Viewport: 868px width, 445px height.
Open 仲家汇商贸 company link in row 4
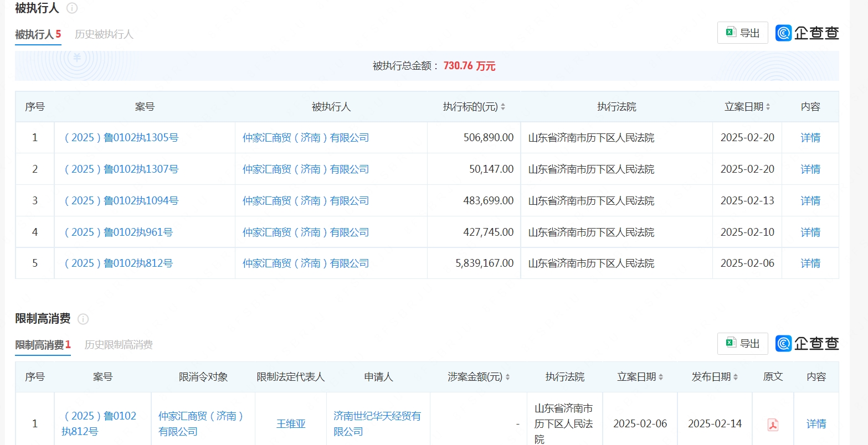point(306,232)
